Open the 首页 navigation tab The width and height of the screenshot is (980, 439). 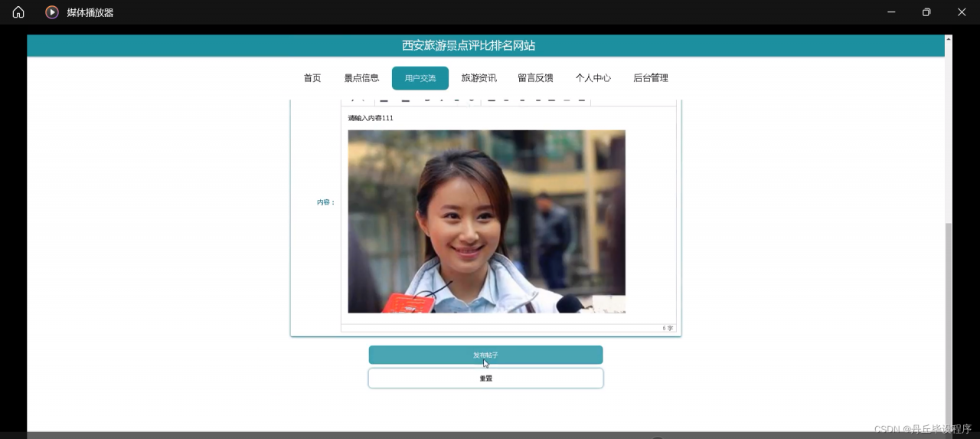(x=312, y=78)
